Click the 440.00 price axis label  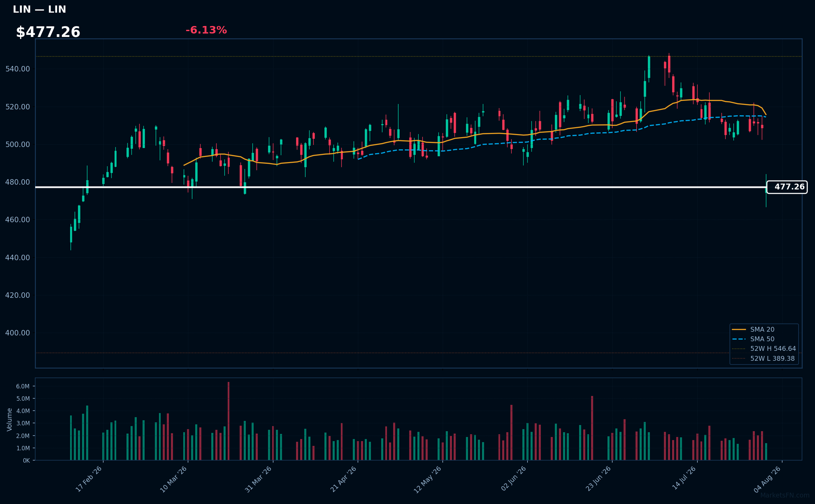(18, 258)
